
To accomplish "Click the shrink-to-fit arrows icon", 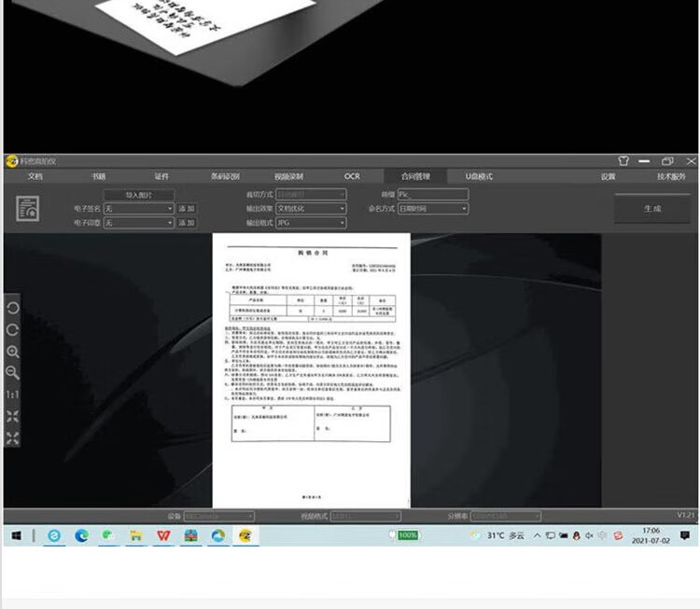I will click(13, 417).
